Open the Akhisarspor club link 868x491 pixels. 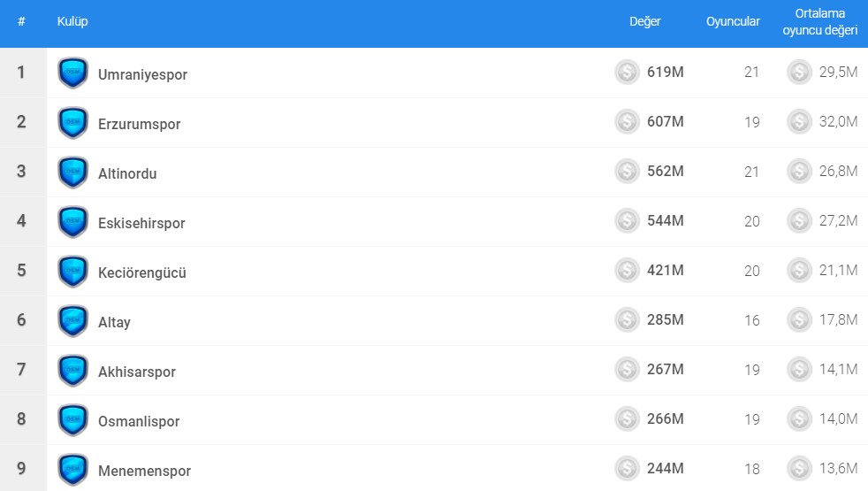point(137,372)
